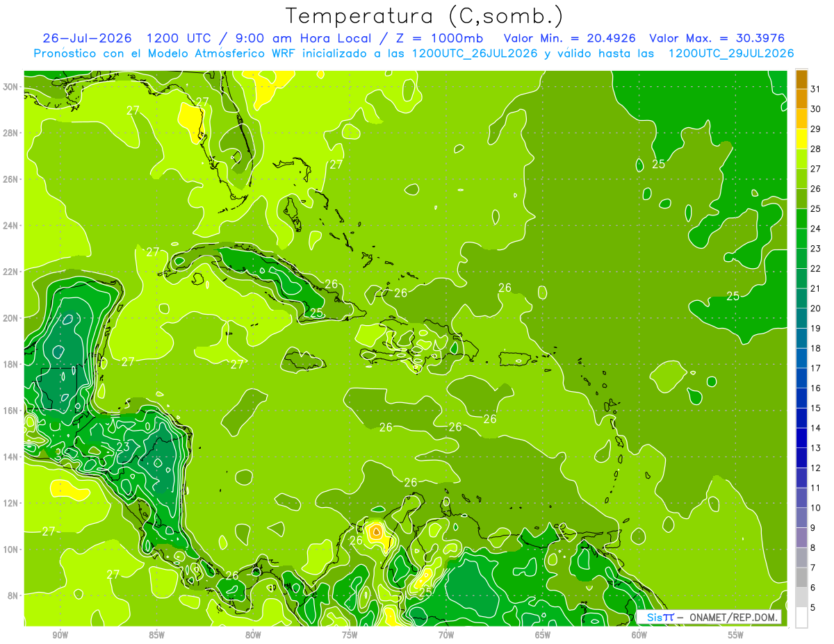Click the '9' legend value
Viewport: 834px width, 644px height.
pos(813,527)
